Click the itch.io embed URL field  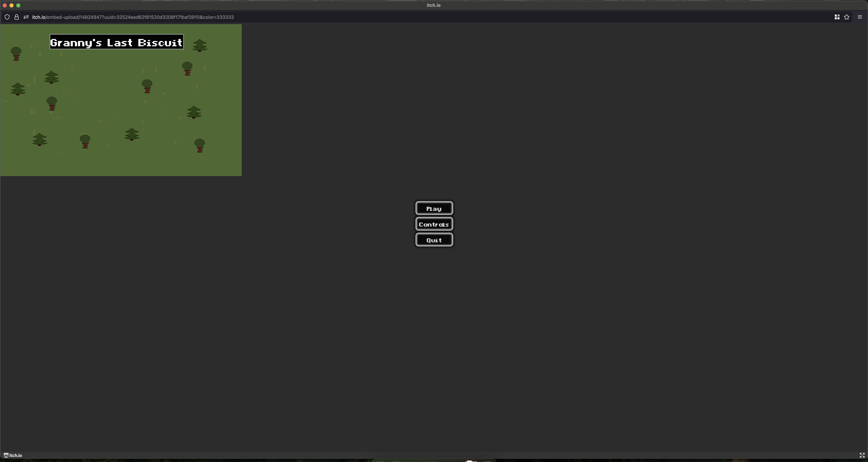coord(133,17)
